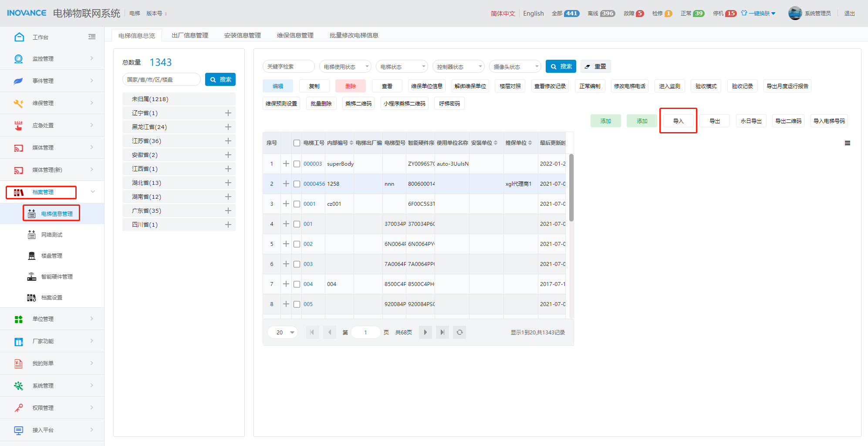Click the table's vertical scrollbar

571,187
